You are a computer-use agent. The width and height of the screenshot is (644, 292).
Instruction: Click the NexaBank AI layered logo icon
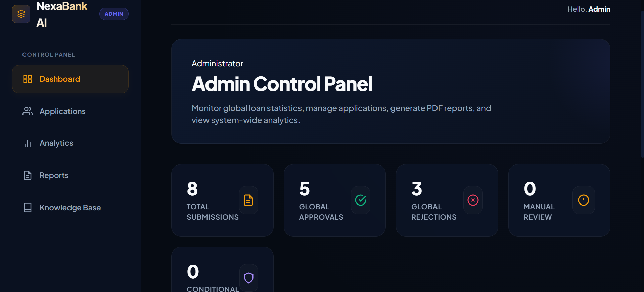click(21, 14)
